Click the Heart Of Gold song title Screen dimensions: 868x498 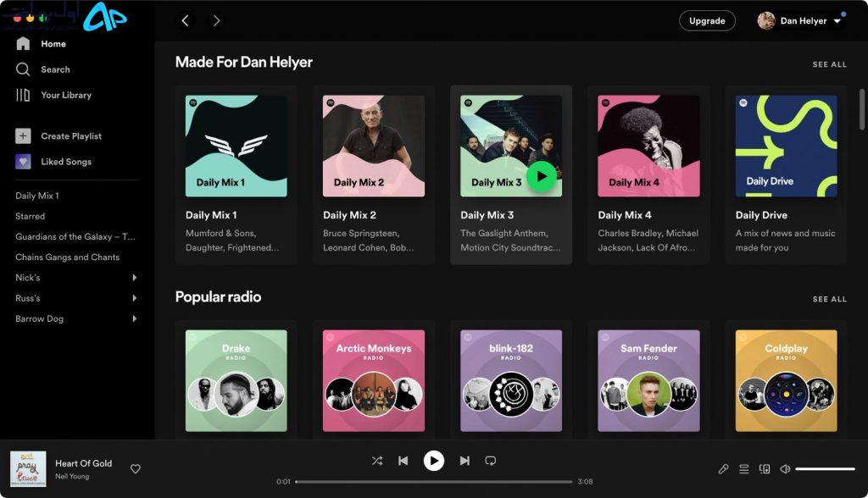pos(84,463)
